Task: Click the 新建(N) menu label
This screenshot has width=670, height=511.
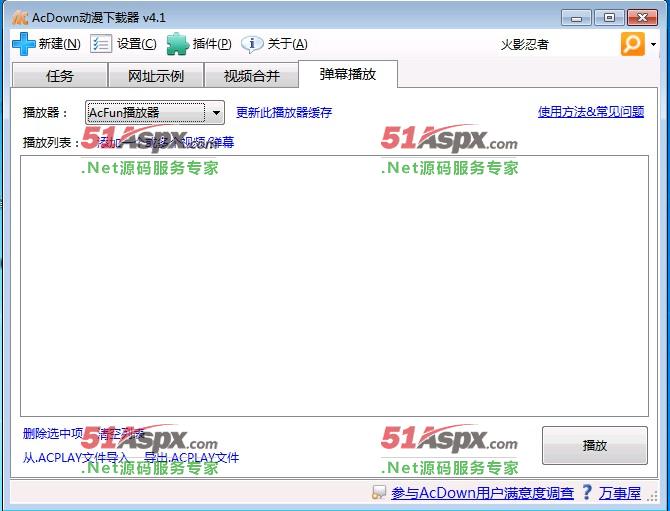Action: 59,44
